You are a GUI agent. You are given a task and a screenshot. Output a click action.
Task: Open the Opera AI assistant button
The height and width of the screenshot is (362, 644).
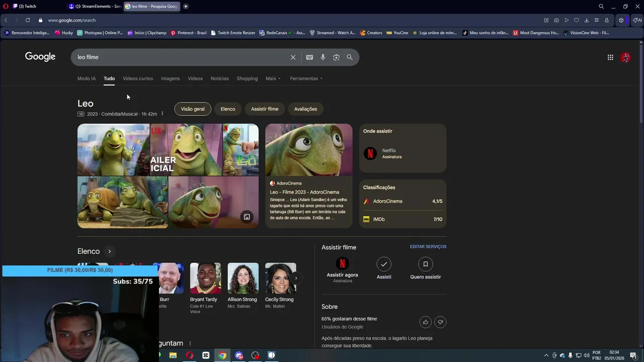tap(637, 20)
